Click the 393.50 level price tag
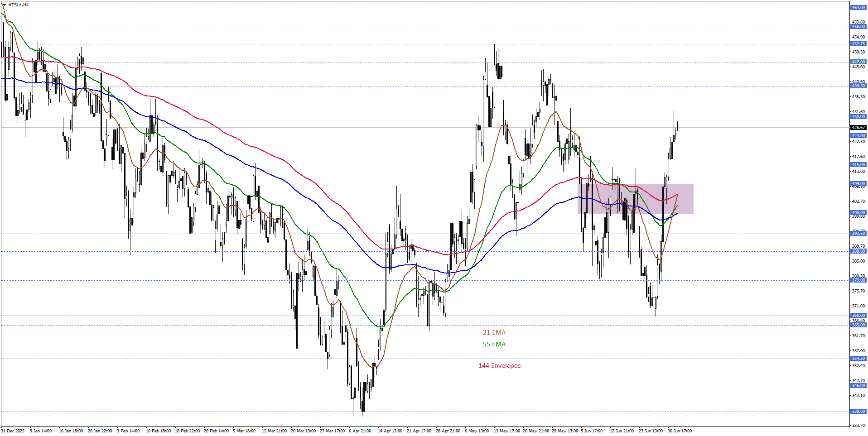 click(x=858, y=234)
